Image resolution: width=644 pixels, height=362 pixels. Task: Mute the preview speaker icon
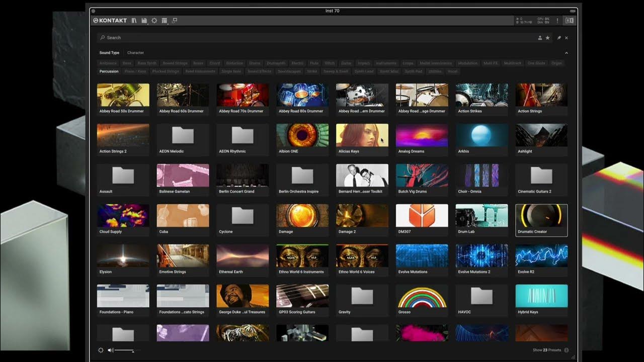coord(111,350)
